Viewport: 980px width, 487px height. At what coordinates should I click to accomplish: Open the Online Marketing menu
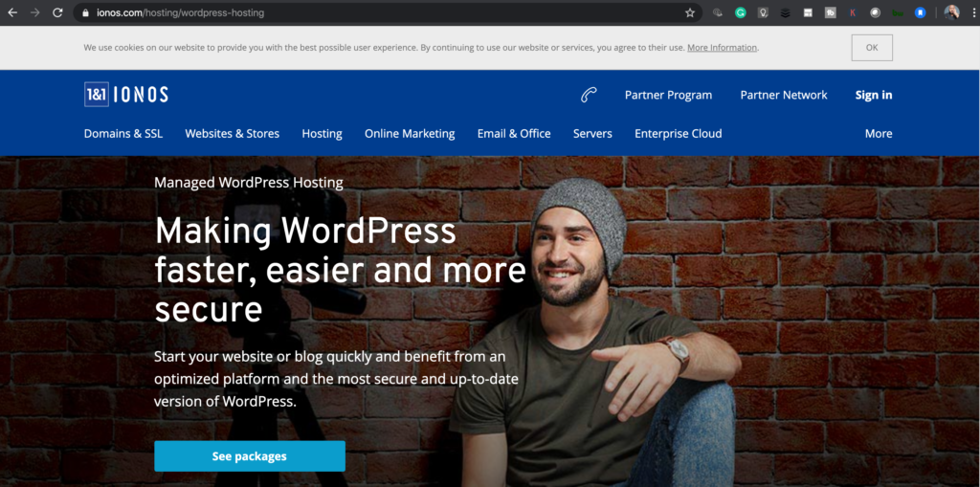[410, 134]
